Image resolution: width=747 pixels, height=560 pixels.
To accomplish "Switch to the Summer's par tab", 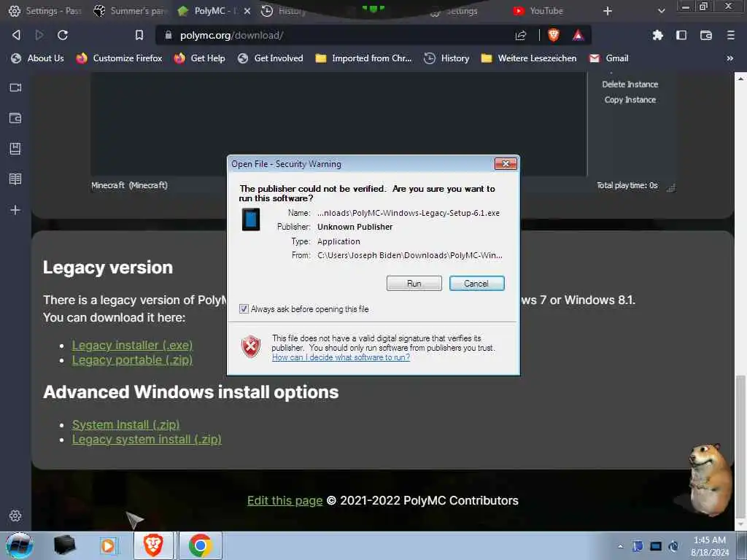I will [130, 11].
